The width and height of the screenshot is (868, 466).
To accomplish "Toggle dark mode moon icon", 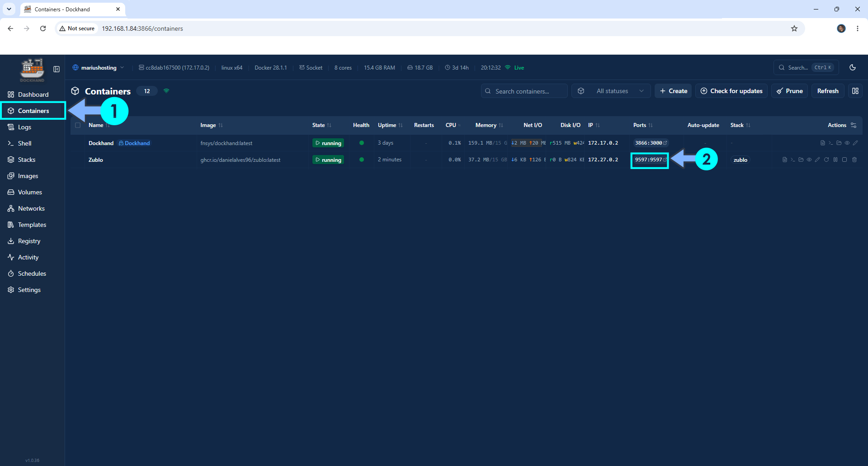I will pyautogui.click(x=853, y=67).
